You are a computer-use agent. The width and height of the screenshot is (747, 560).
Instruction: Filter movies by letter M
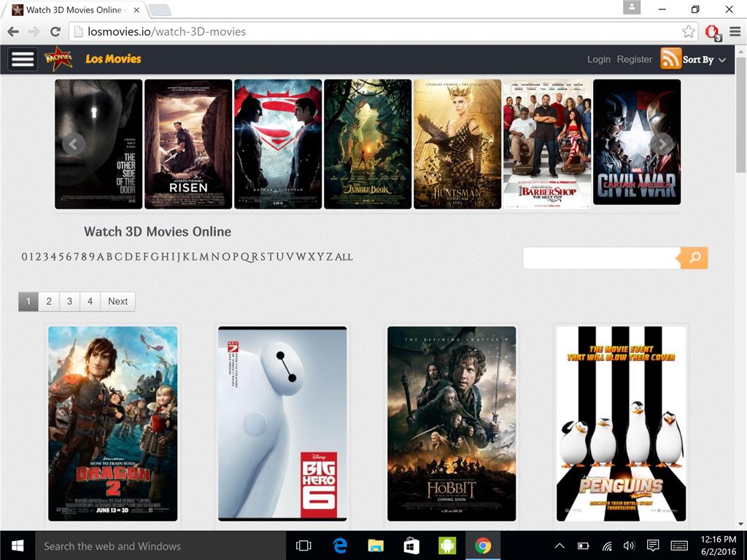point(204,257)
